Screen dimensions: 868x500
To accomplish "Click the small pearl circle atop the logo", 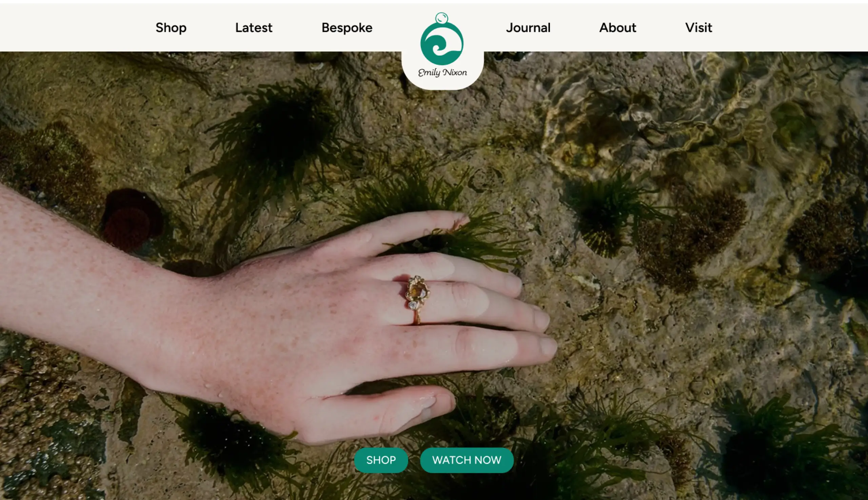I will coord(441,18).
